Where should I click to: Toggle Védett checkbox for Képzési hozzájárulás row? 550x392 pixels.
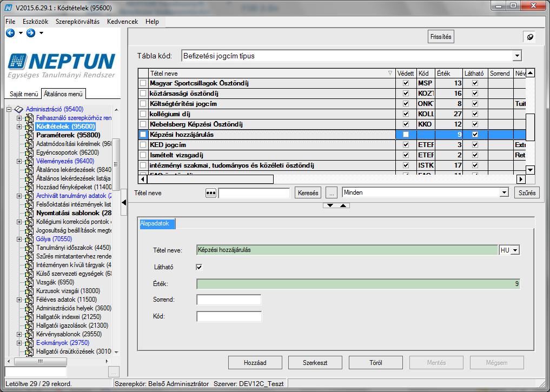point(406,135)
